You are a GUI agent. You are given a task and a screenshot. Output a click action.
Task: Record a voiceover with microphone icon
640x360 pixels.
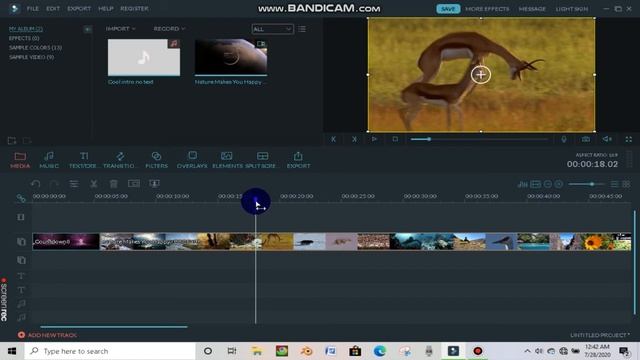(x=564, y=139)
